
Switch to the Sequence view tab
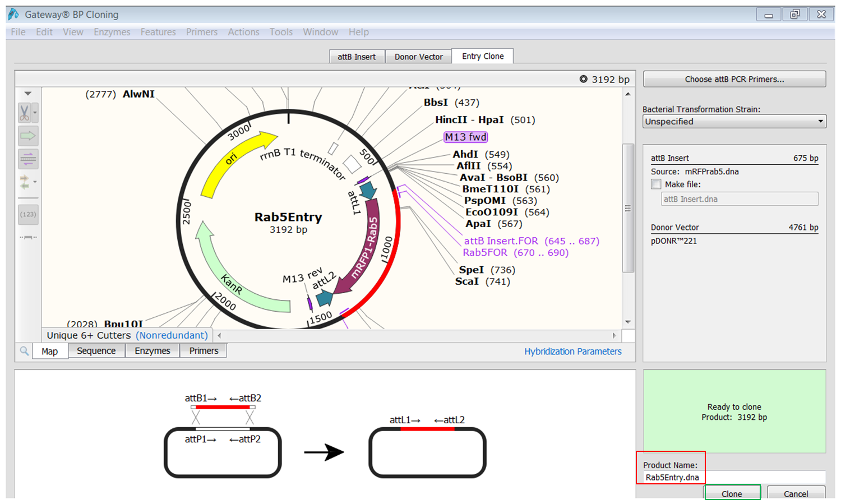tap(96, 351)
